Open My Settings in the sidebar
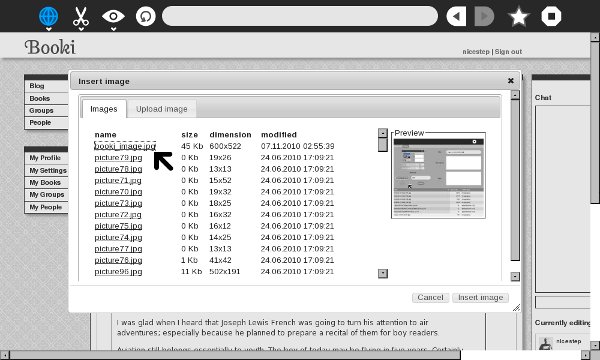 (x=48, y=170)
